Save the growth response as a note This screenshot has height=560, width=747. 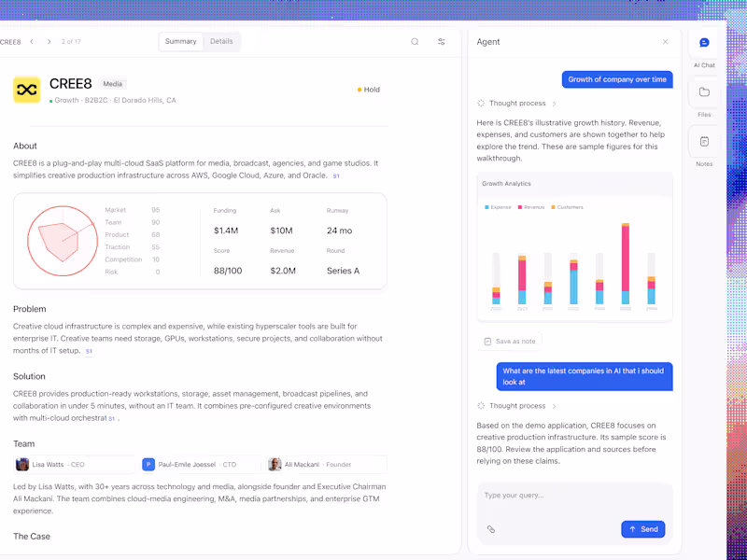[x=510, y=342]
